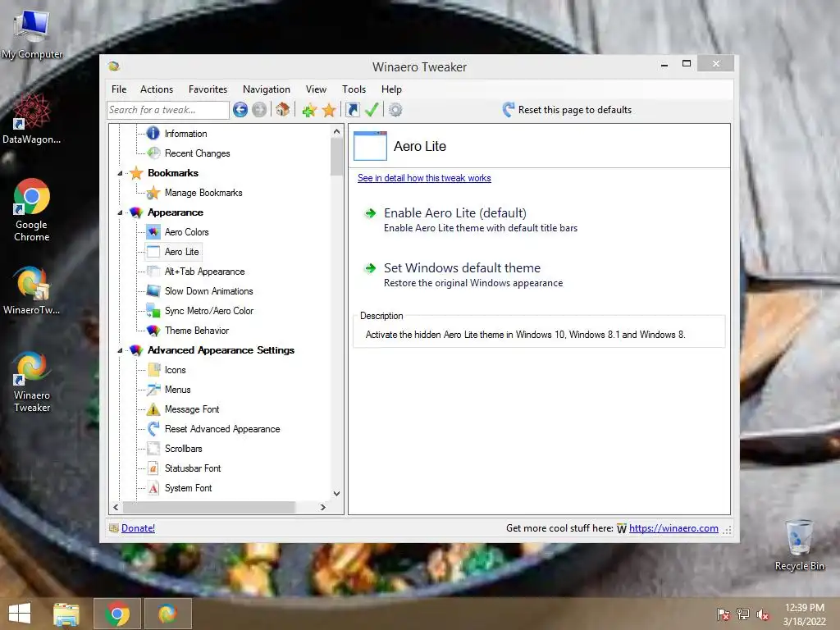
Task: Click the System Font letter A icon
Action: [153, 488]
